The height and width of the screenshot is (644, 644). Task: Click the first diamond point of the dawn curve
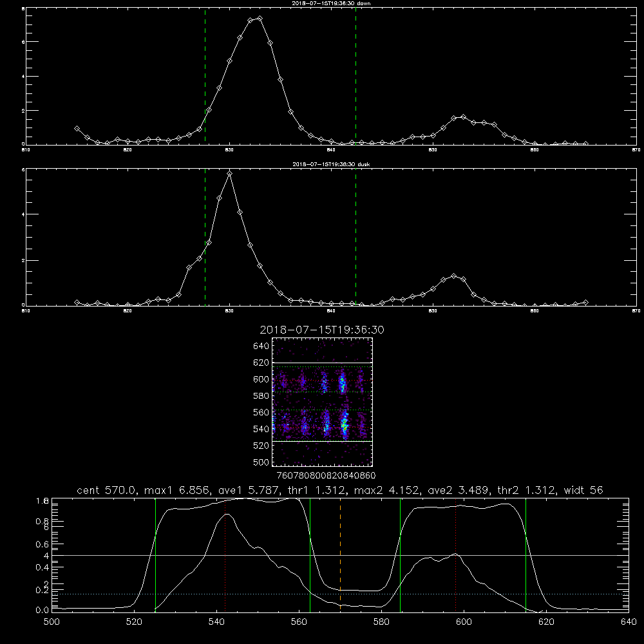[x=77, y=129]
